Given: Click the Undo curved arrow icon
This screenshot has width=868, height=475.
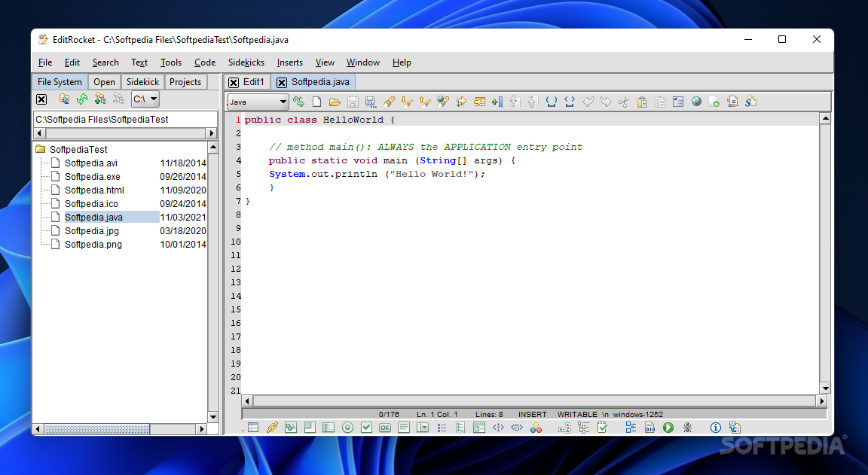Looking at the screenshot, I should pos(588,102).
